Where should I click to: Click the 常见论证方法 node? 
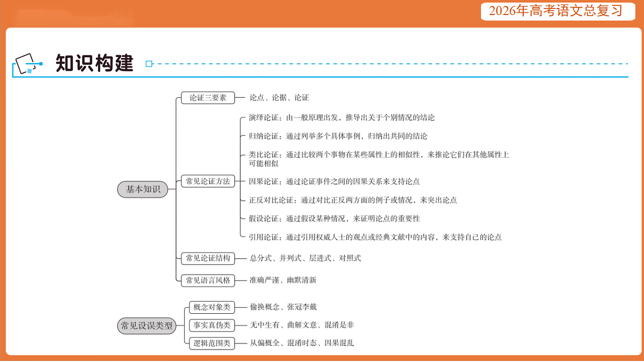tap(208, 181)
